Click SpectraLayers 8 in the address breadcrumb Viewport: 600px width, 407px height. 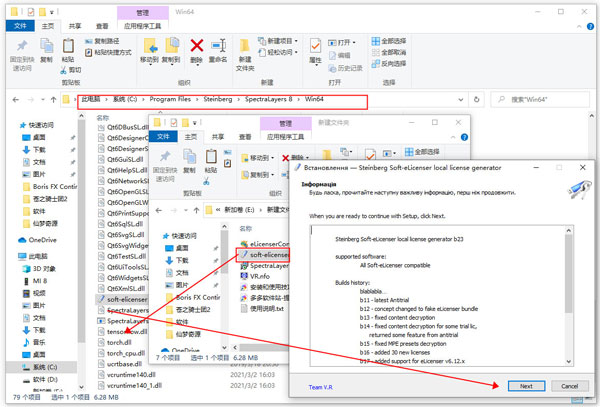[268, 99]
